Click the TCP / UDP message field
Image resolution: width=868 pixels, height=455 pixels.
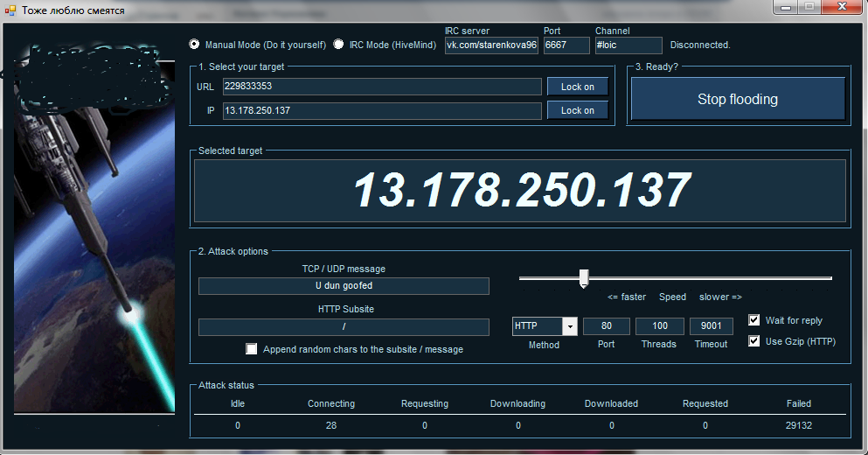pyautogui.click(x=344, y=285)
